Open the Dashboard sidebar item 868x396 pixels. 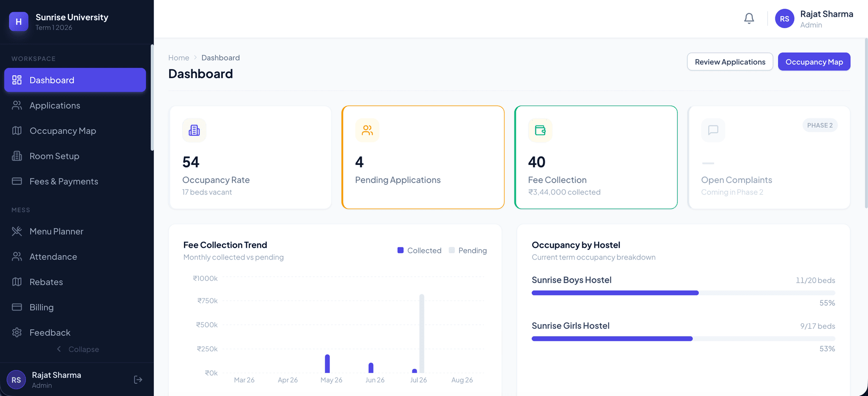click(x=75, y=80)
